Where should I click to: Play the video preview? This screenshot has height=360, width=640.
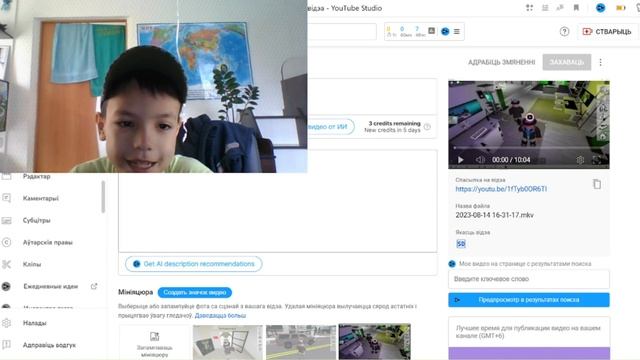(x=460, y=160)
